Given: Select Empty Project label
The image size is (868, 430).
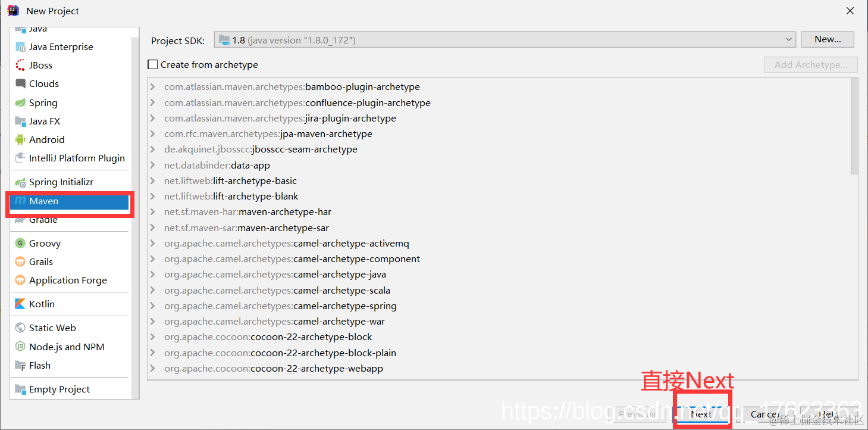Looking at the screenshot, I should pyautogui.click(x=59, y=390).
